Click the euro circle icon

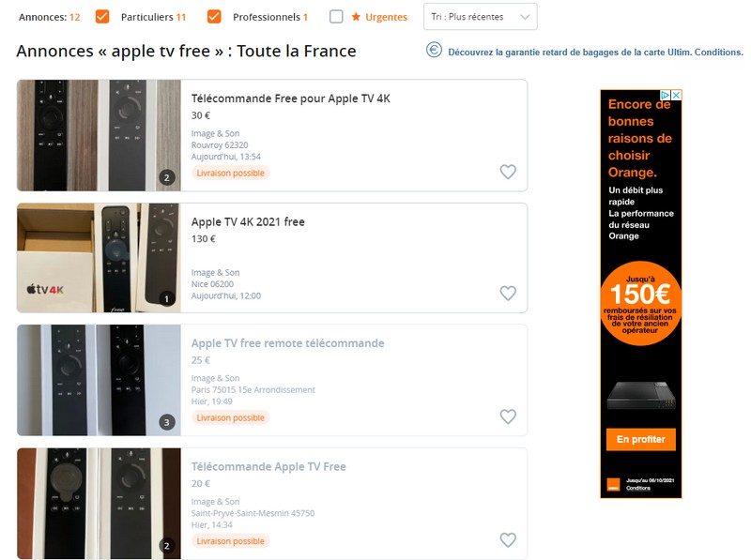(x=434, y=51)
